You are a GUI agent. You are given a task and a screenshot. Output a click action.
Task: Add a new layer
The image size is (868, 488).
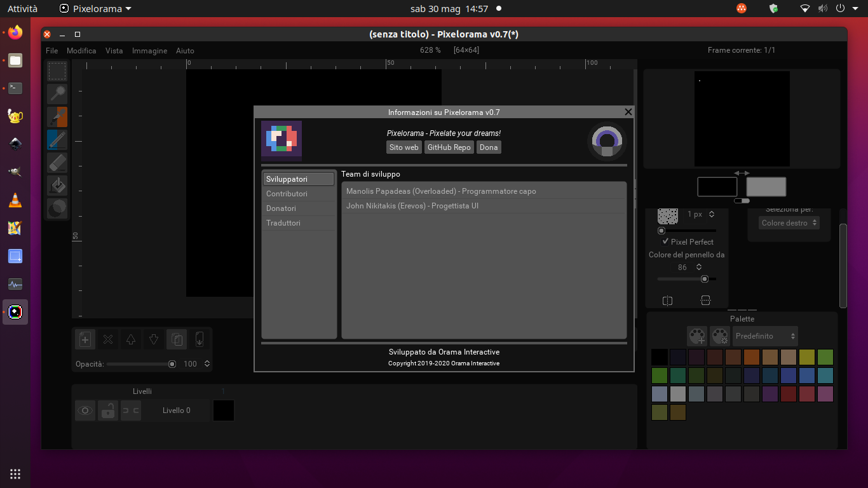click(85, 339)
